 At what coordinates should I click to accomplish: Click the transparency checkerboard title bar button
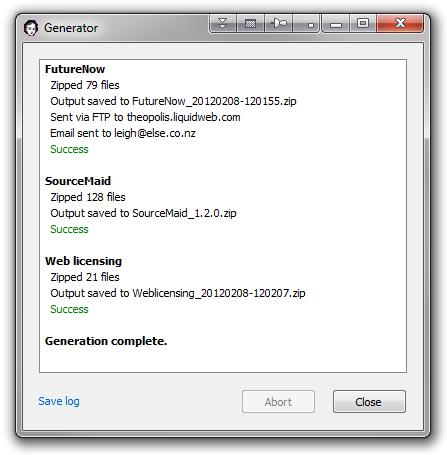[x=250, y=23]
